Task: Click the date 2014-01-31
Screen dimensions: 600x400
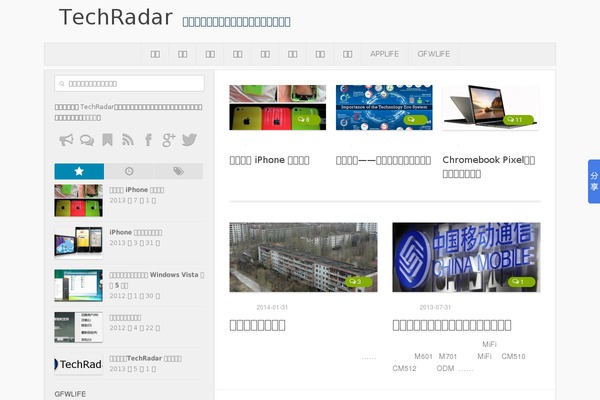Action: 272,307
